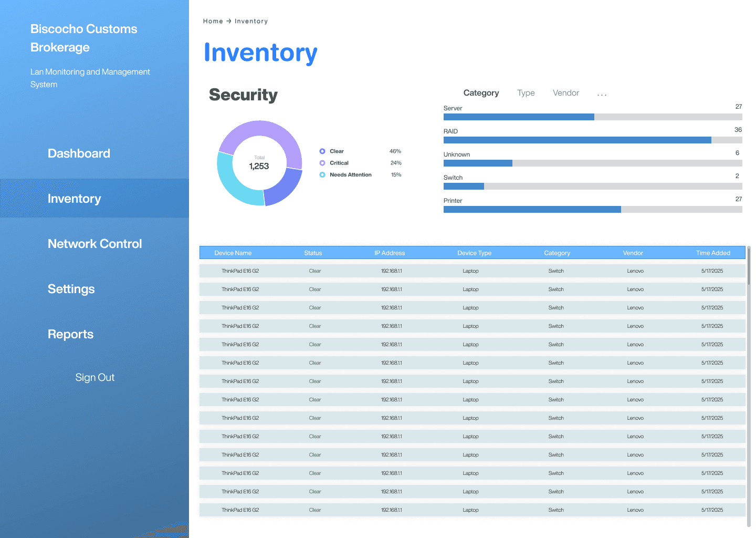The height and width of the screenshot is (538, 756).
Task: Click the Server category bar
Action: coord(593,117)
